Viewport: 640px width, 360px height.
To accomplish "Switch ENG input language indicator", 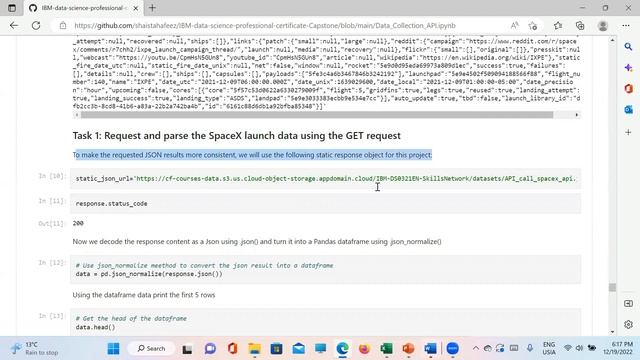I will click(549, 349).
